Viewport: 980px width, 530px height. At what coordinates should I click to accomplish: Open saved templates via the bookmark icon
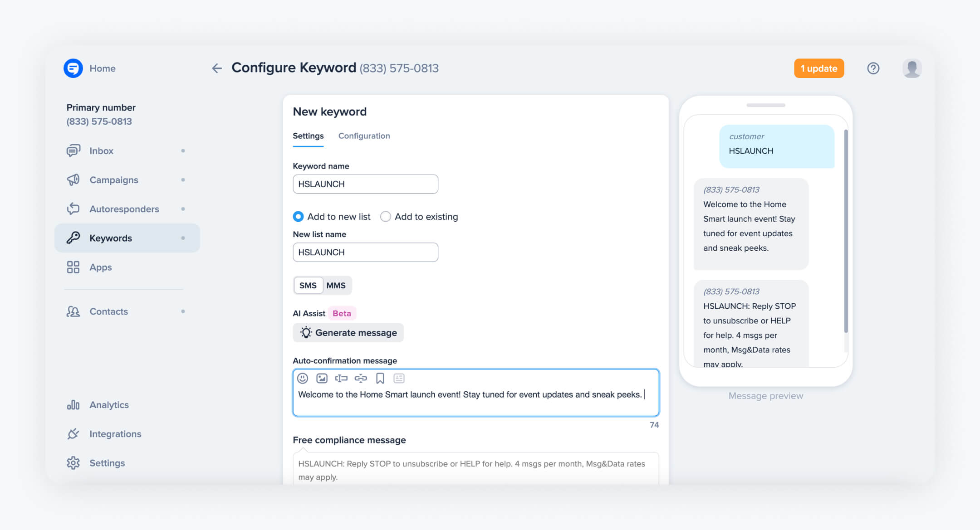pyautogui.click(x=380, y=378)
